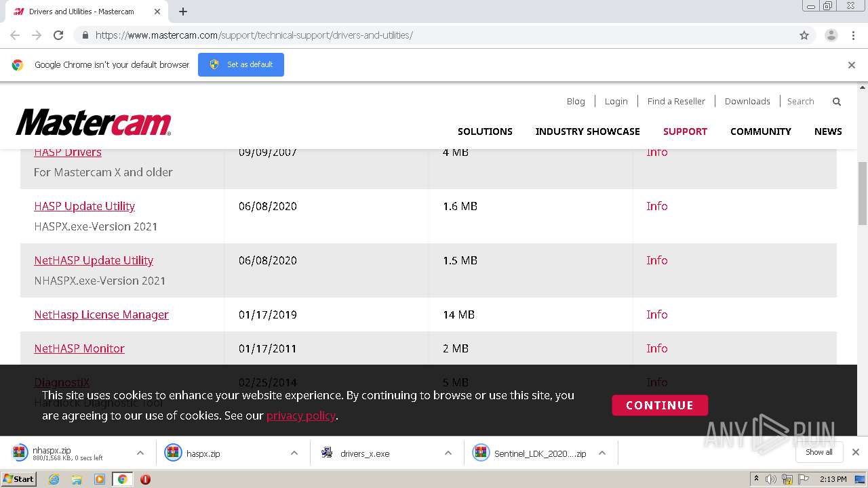Click the Action Center flag tray icon
The width and height of the screenshot is (868, 488).
804,479
